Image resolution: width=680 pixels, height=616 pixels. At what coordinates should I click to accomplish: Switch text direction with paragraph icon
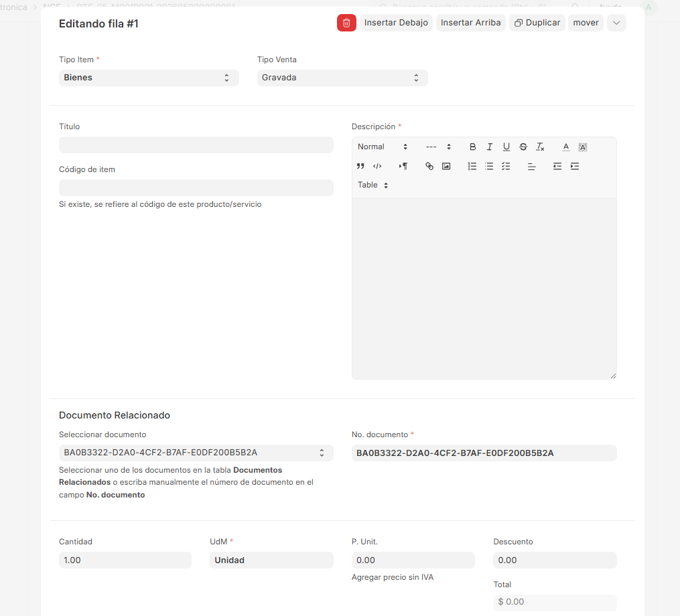pos(403,166)
